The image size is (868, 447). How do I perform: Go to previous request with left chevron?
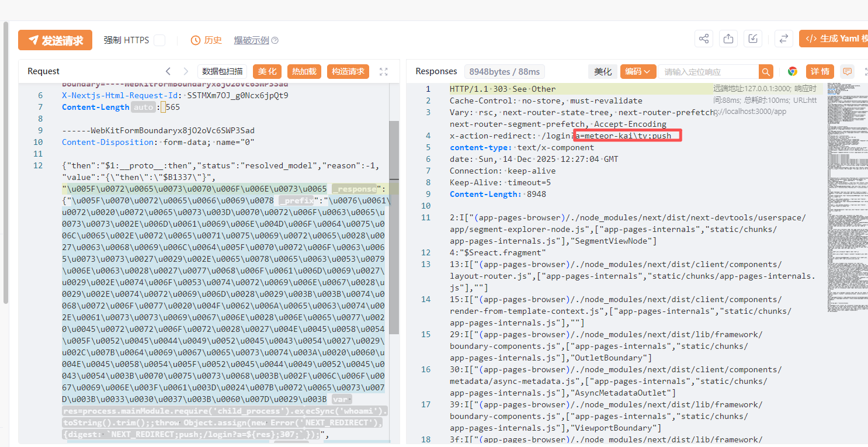pos(168,71)
